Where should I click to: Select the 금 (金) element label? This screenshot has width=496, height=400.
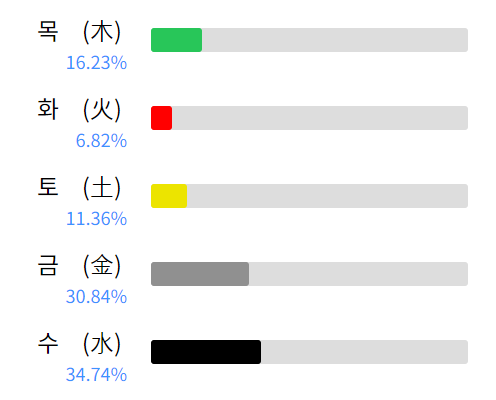[x=79, y=266]
